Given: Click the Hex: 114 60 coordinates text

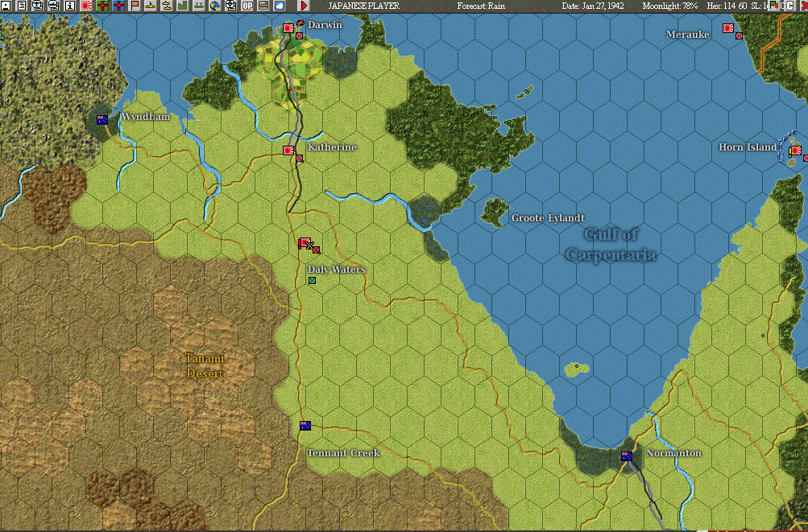Looking at the screenshot, I should click(727, 6).
